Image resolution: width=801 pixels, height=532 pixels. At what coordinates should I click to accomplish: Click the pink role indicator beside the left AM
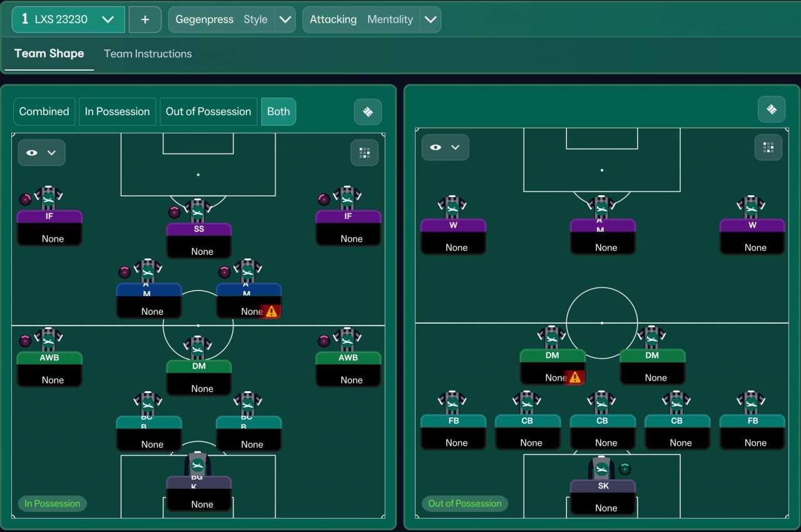125,272
